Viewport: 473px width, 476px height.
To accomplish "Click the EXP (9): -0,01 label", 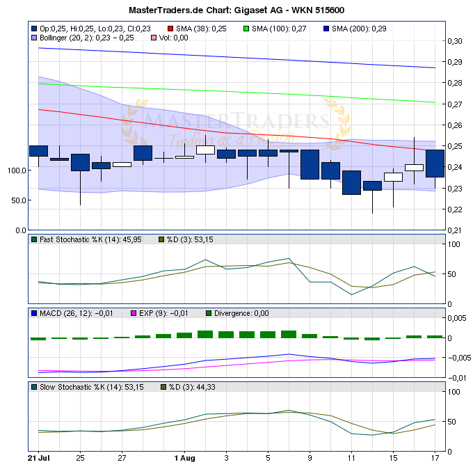I will coord(163,313).
